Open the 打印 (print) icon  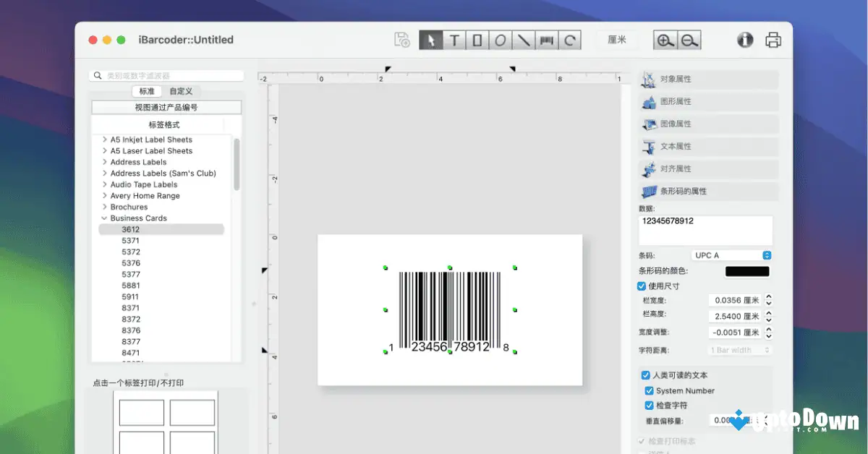point(773,40)
